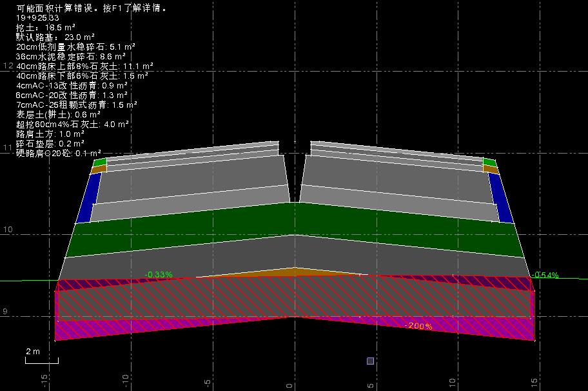The image size is (588, 391).
Task: Select the station label 19+925.33
Action: [37, 17]
